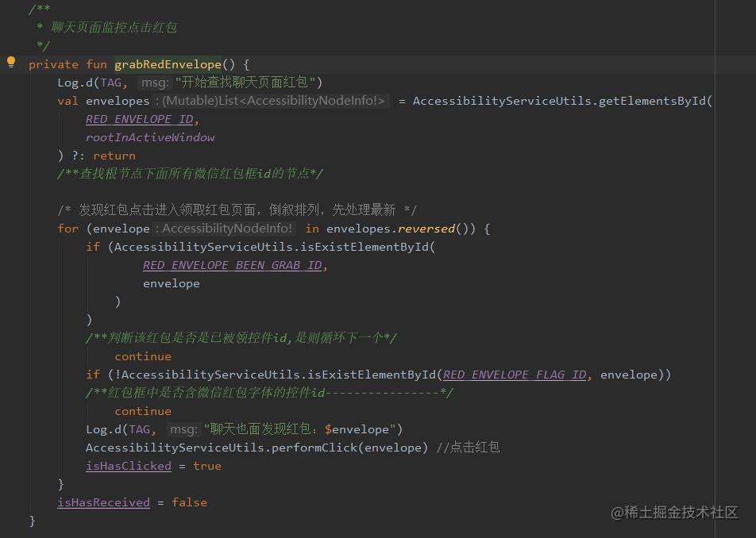Click the 'true' value assigned to isHasClicked
Image resolution: width=756 pixels, height=538 pixels.
pyautogui.click(x=206, y=467)
